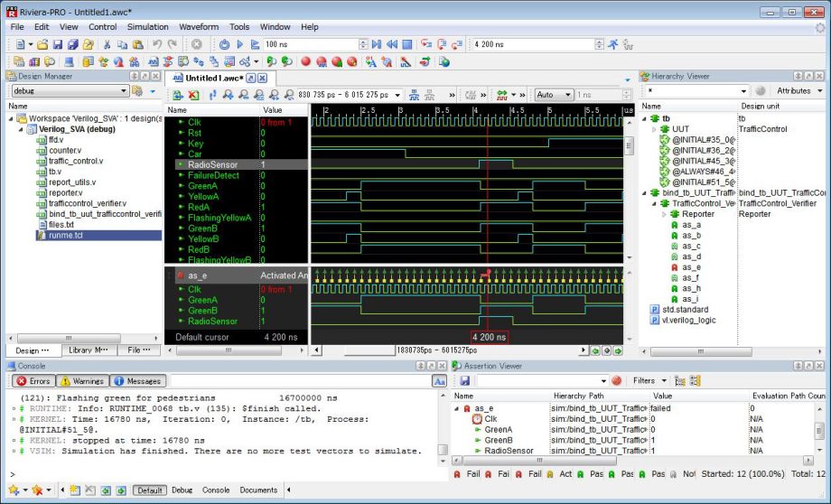Open the Waveform menu

[199, 27]
